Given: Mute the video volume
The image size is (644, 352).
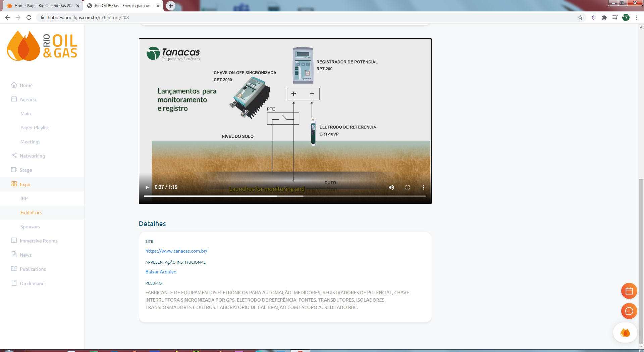Looking at the screenshot, I should point(391,187).
